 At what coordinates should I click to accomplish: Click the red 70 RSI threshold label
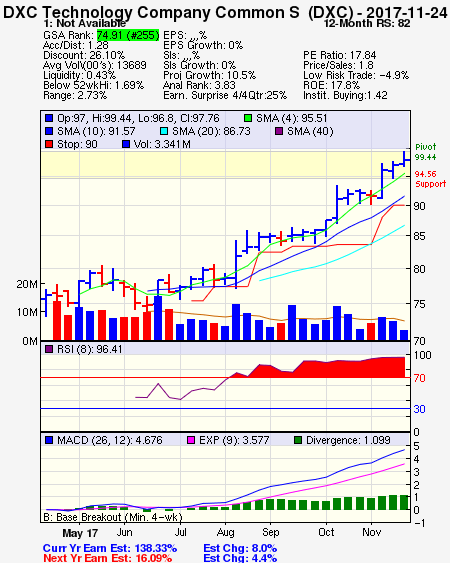click(x=419, y=378)
